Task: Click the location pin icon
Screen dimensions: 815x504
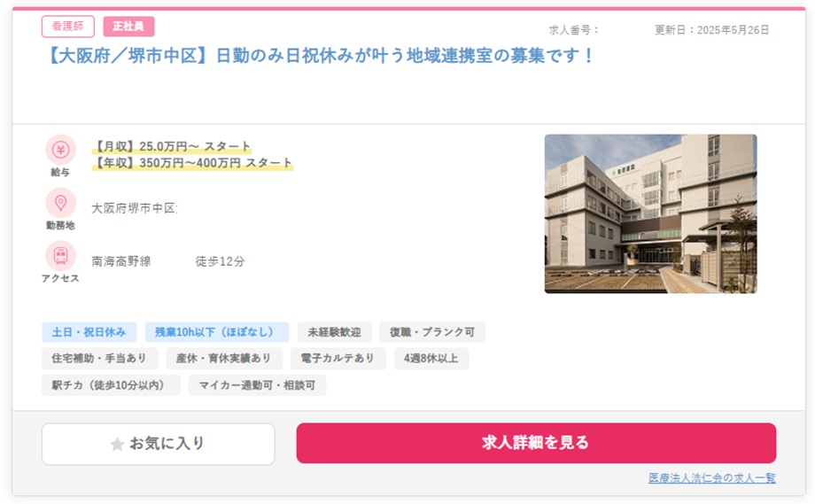Action: point(60,203)
